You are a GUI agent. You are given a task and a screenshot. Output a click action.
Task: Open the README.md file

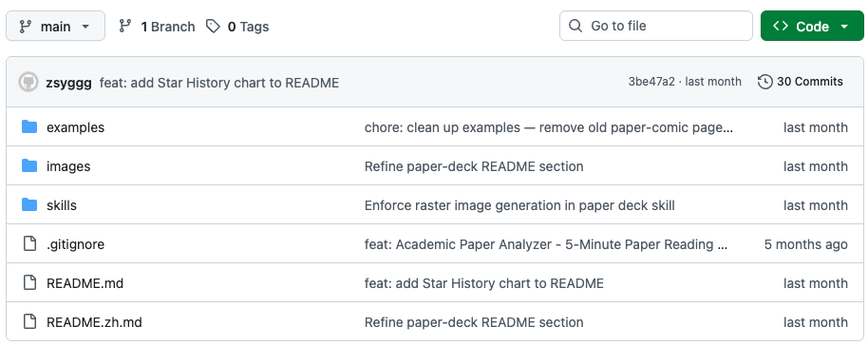[x=85, y=283]
